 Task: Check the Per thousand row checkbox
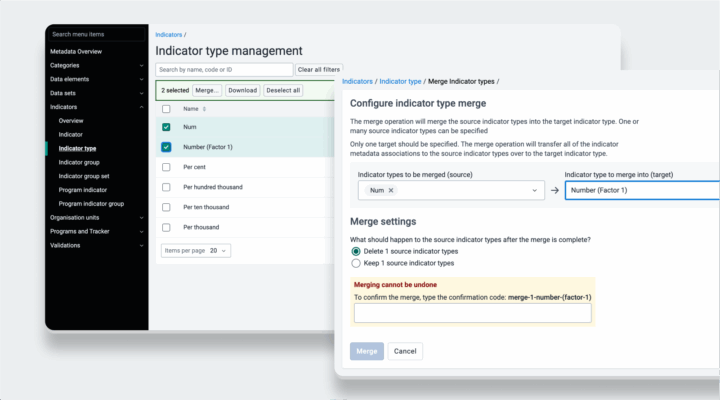[x=166, y=227]
